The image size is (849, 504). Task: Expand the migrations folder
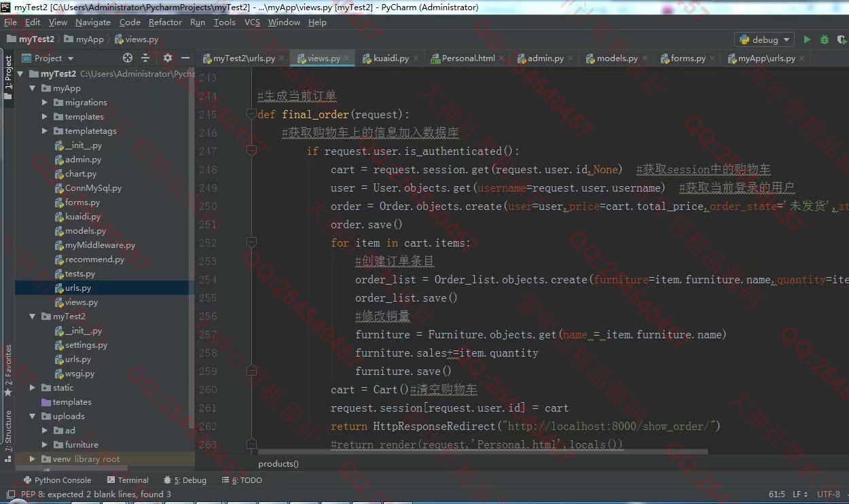[45, 103]
